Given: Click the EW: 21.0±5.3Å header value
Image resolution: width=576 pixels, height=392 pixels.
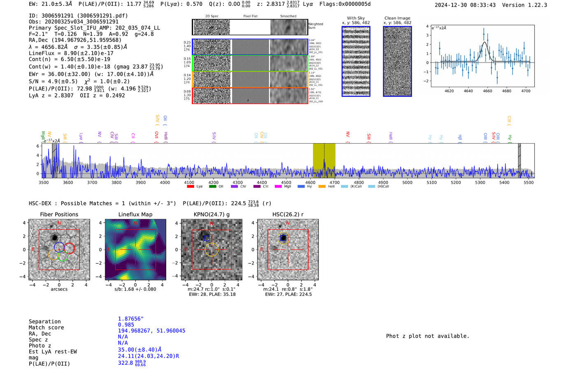Looking at the screenshot, I should [51, 4].
